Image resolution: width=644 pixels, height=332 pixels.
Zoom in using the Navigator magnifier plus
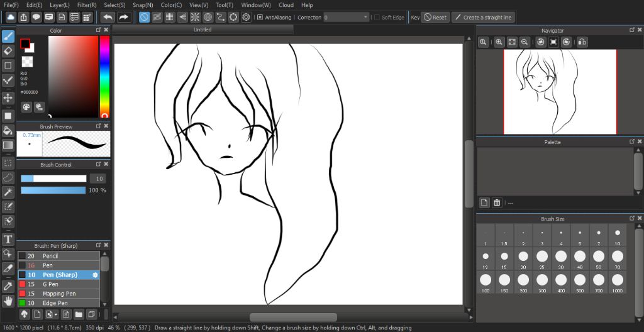(499, 42)
